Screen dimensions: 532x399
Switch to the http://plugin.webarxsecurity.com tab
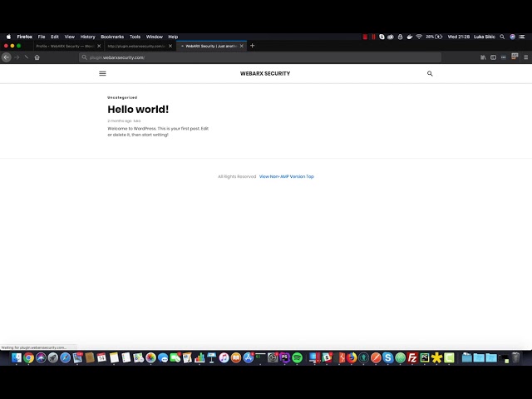[136, 47]
